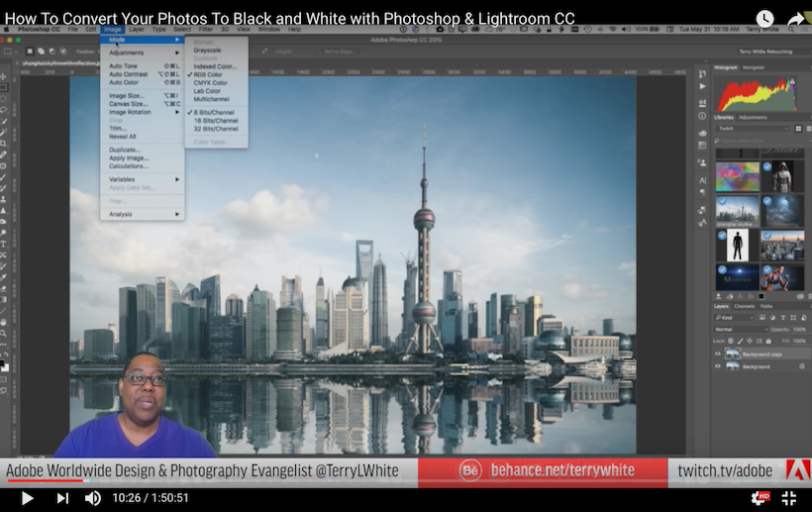Image resolution: width=812 pixels, height=512 pixels.
Task: Click the Intersect with Selection icon
Action: pyautogui.click(x=63, y=51)
